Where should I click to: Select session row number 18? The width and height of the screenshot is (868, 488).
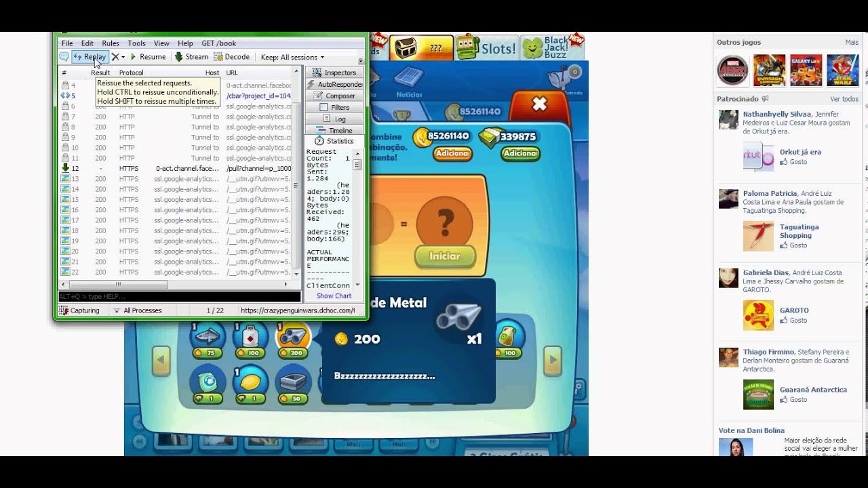pos(176,230)
